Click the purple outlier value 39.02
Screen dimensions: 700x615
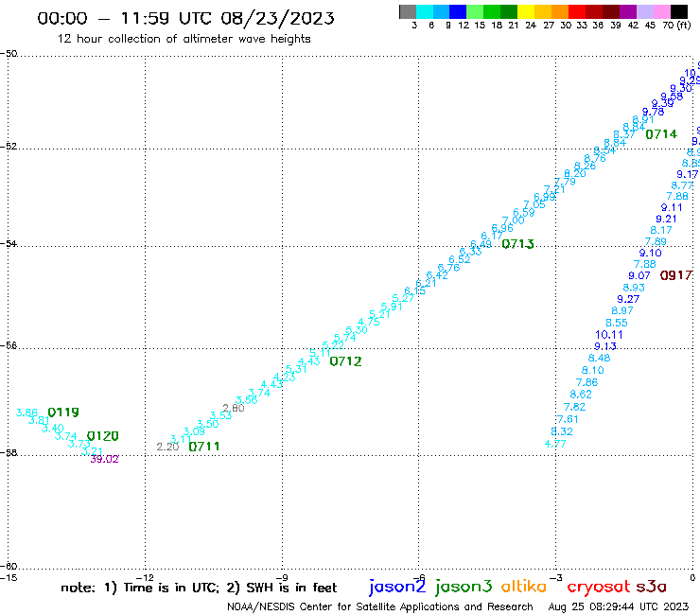click(x=104, y=460)
